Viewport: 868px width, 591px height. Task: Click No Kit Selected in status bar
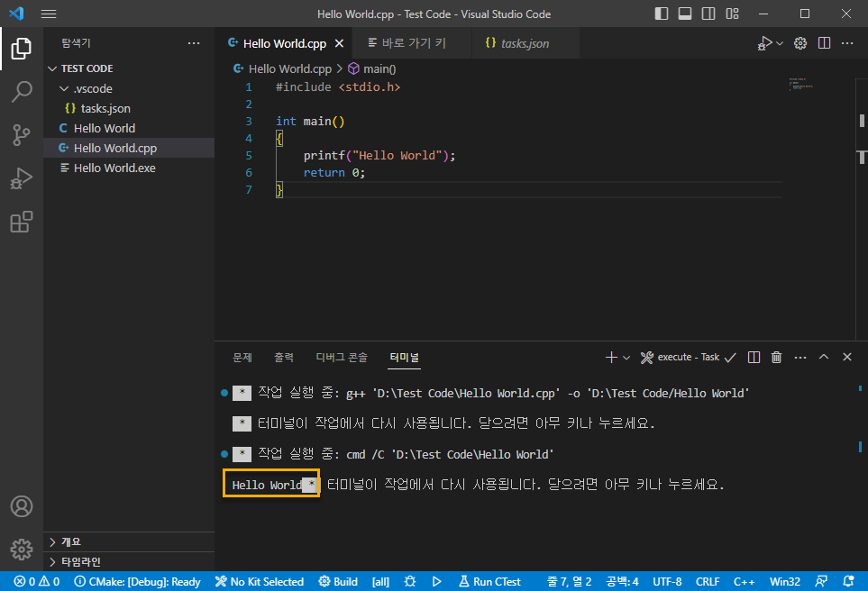pyautogui.click(x=260, y=582)
